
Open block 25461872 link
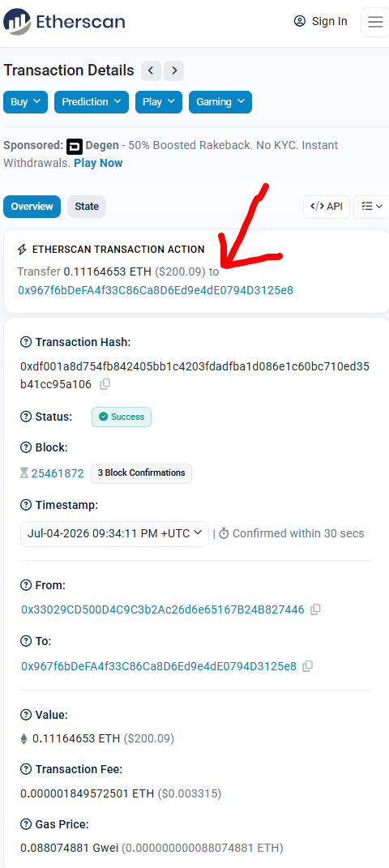coord(58,473)
